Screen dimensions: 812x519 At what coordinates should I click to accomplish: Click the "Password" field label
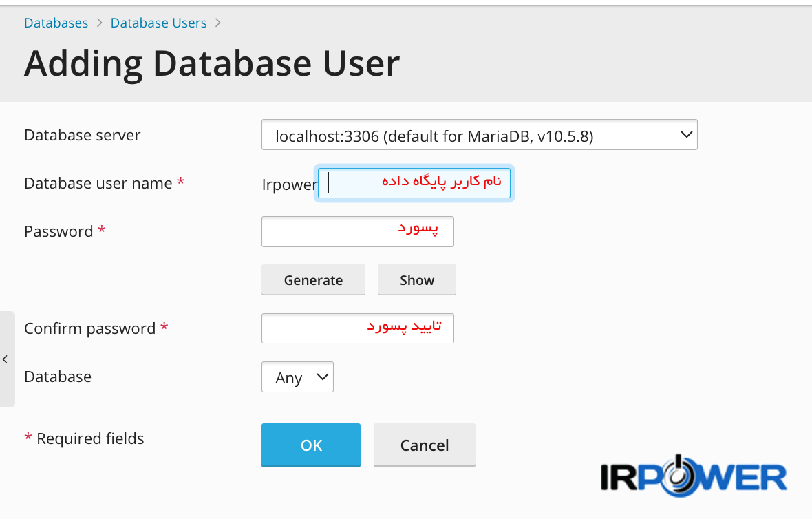pos(58,231)
